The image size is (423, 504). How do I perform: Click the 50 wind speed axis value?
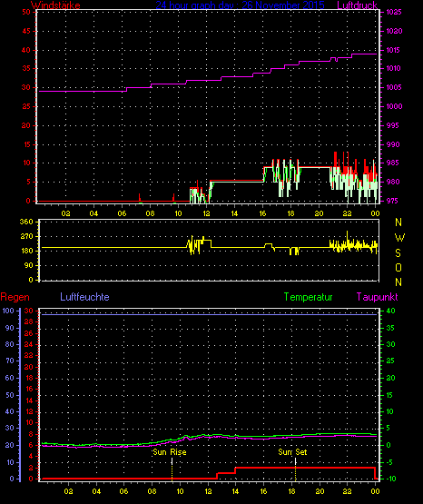click(26, 12)
